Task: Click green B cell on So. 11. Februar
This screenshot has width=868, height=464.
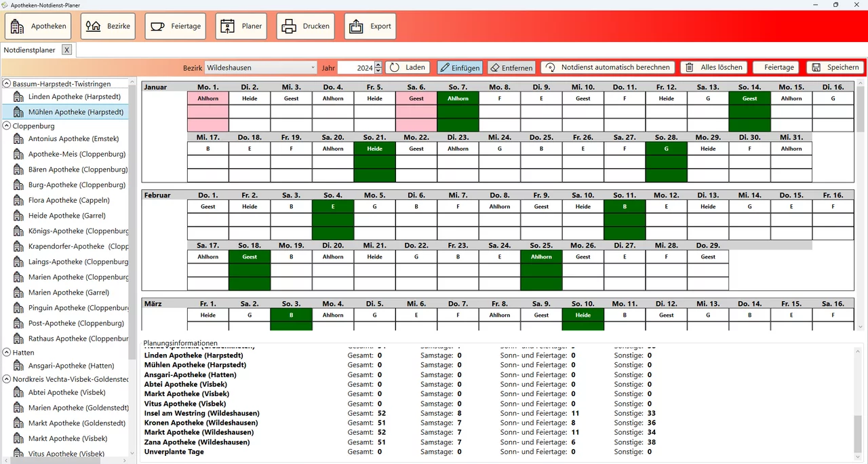Action: 625,206
